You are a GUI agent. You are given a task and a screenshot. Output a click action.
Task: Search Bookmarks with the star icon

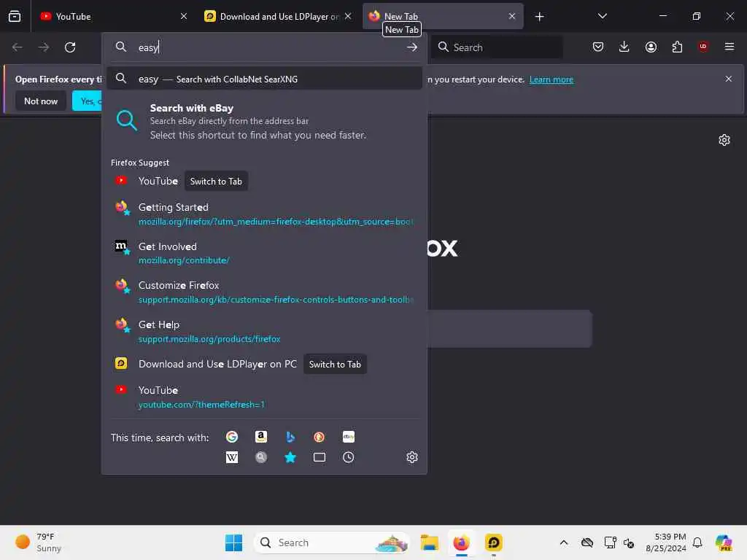(x=290, y=457)
